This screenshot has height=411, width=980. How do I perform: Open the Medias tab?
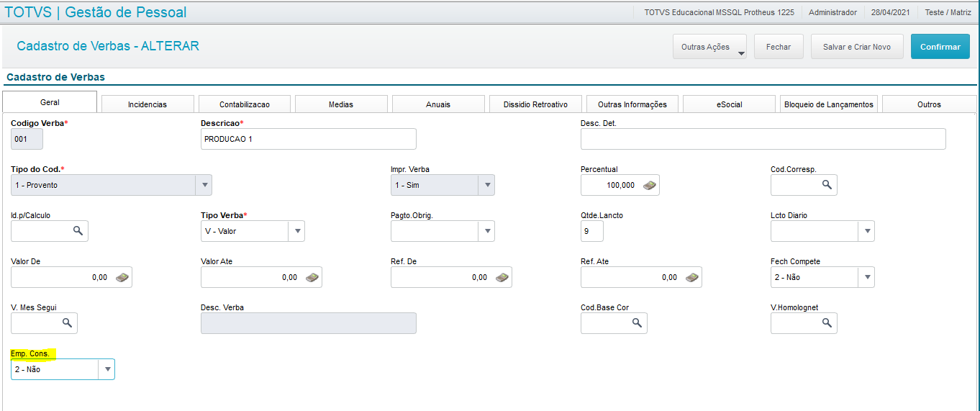[x=341, y=104]
